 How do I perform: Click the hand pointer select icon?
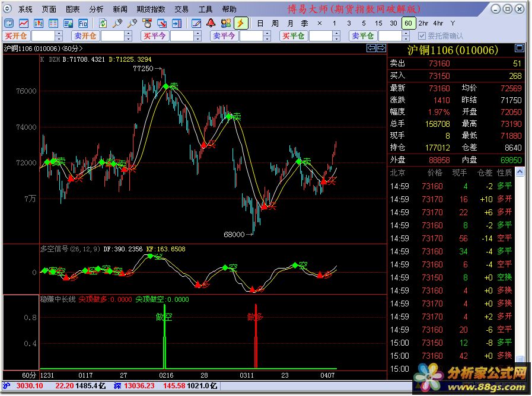147,23
